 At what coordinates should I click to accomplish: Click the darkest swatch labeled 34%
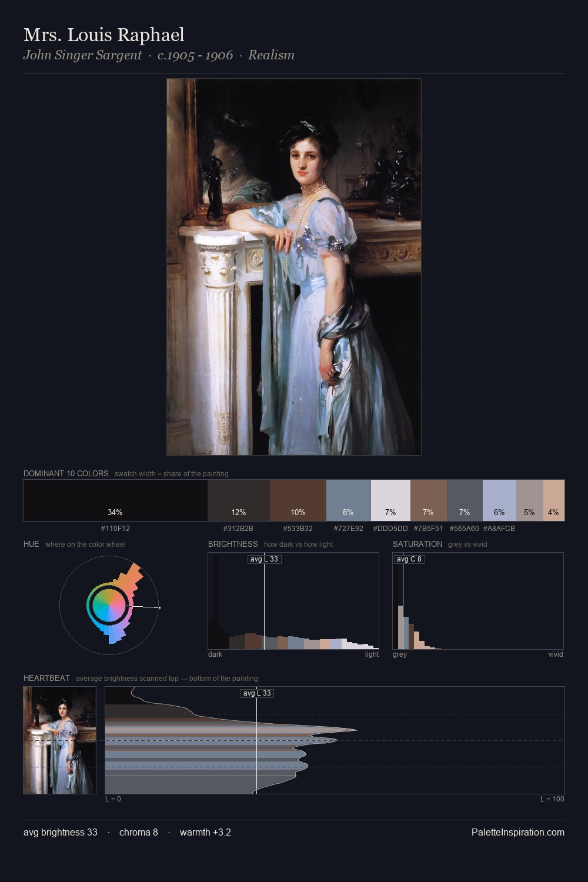tap(115, 500)
